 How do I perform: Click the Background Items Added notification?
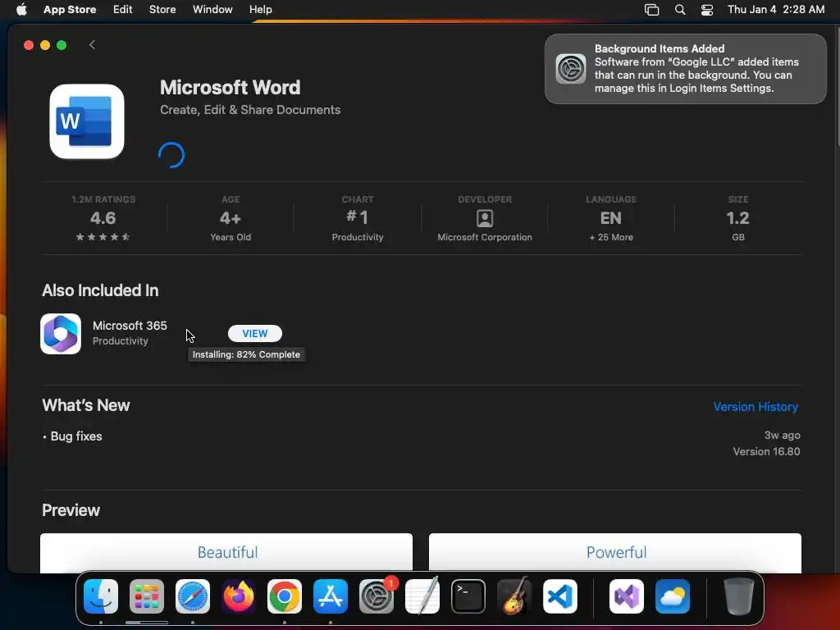tap(685, 69)
